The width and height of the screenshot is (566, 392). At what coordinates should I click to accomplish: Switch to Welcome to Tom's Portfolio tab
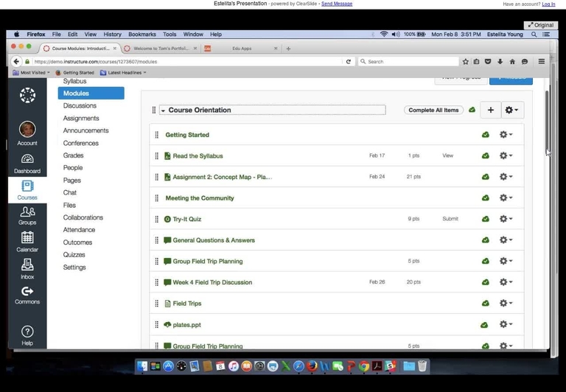pos(161,49)
